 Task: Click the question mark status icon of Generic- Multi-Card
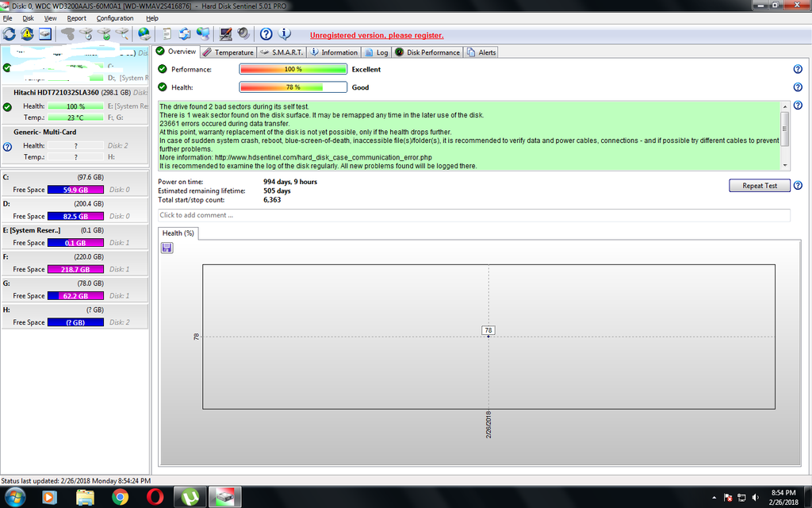7,147
